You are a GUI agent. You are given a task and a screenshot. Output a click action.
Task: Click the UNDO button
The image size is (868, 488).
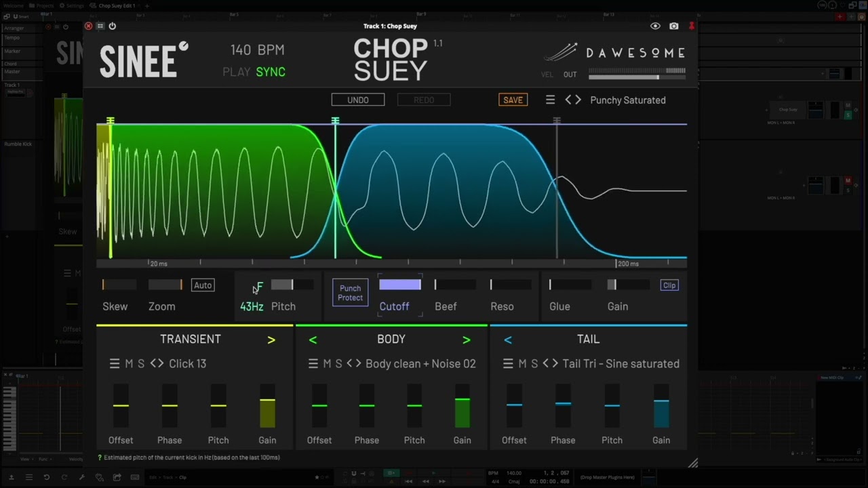point(358,100)
